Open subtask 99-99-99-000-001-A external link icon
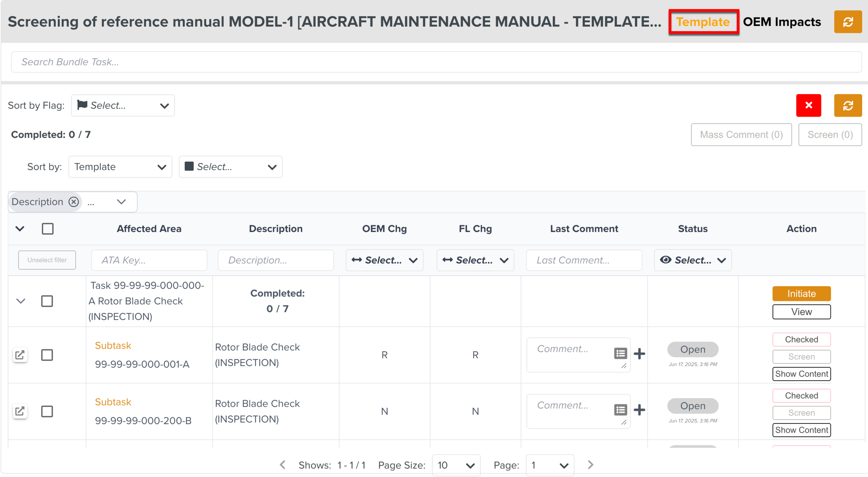The height and width of the screenshot is (477, 868). [x=20, y=354]
